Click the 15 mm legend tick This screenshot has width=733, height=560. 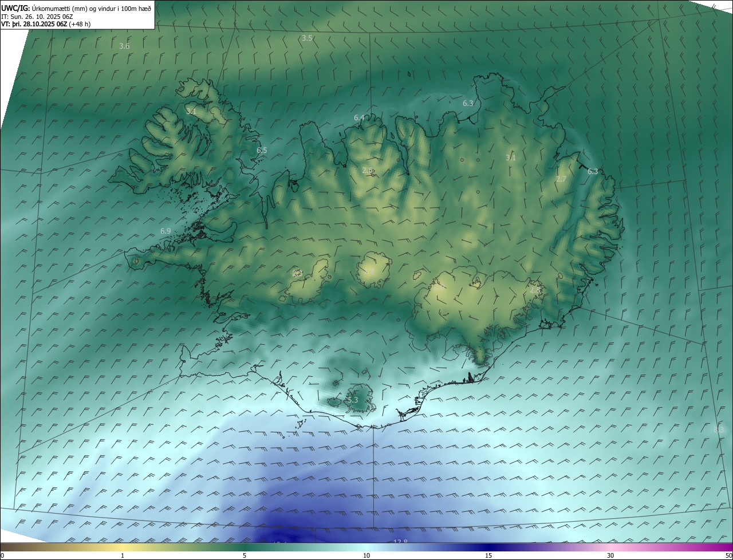[x=488, y=555]
